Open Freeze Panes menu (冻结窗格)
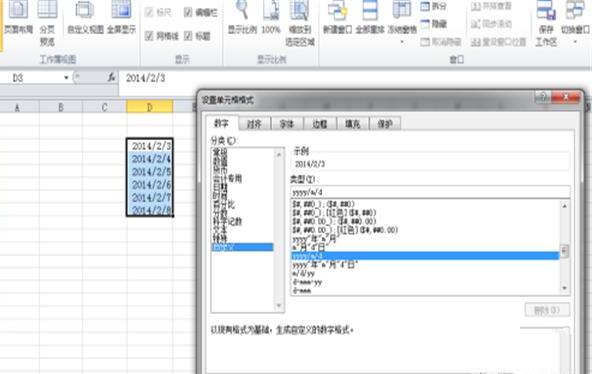Image resolution: width=592 pixels, height=374 pixels. pos(402,23)
